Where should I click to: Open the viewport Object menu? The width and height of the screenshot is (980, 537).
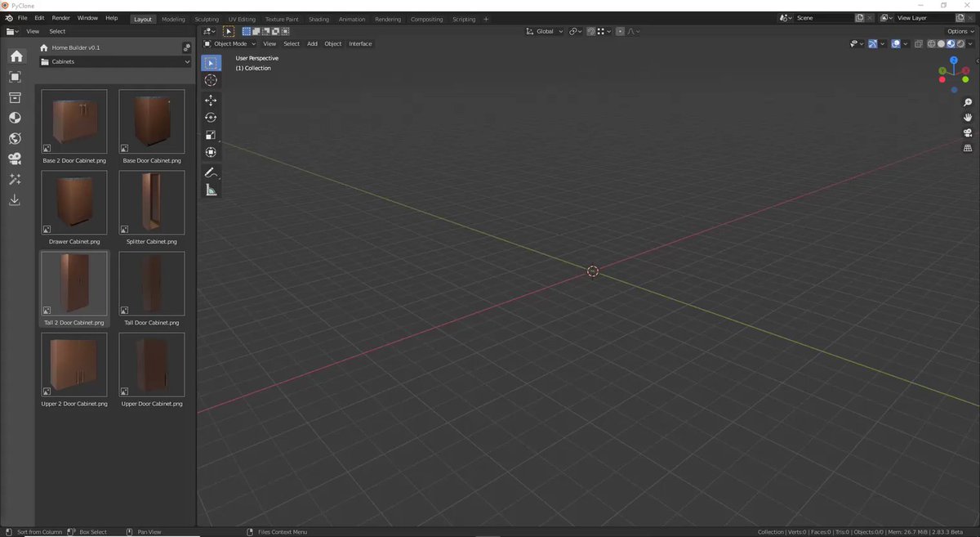333,43
